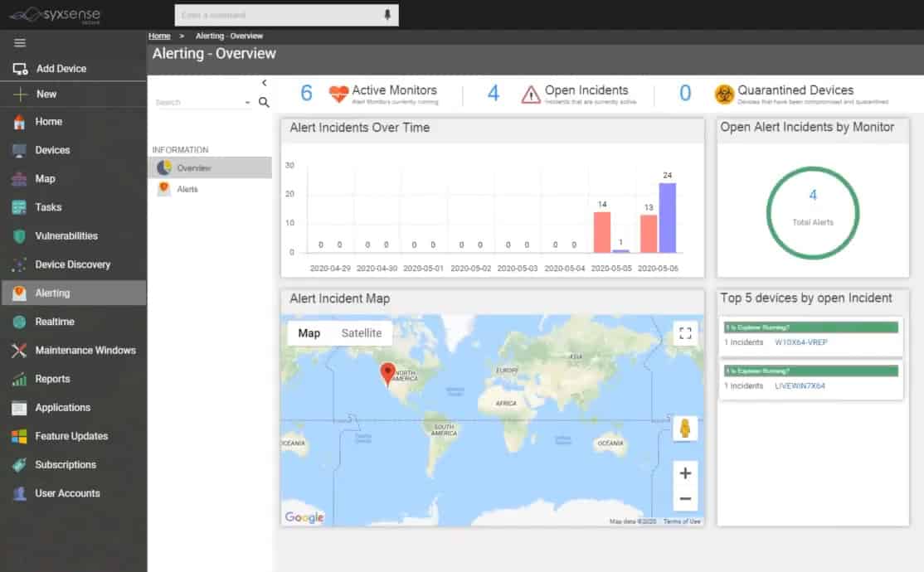Click the microphone icon in command box
The image size is (924, 572).
(387, 15)
